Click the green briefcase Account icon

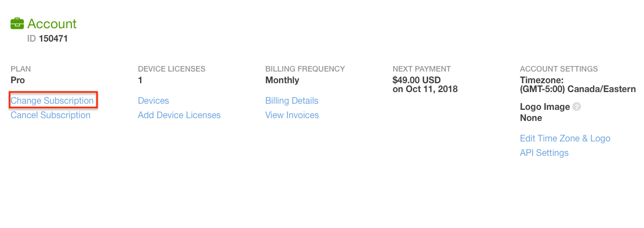(x=17, y=23)
